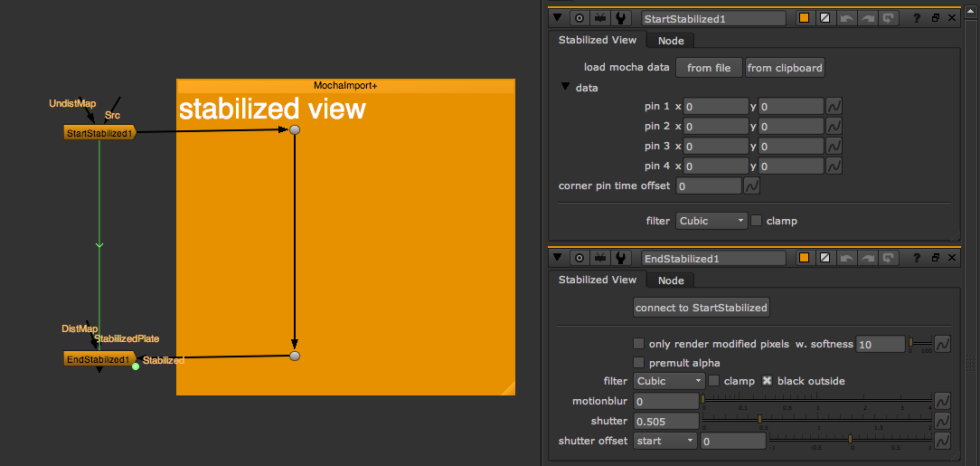Float the EndStabilized1 properties panel
This screenshot has height=466, width=980.
935,258
